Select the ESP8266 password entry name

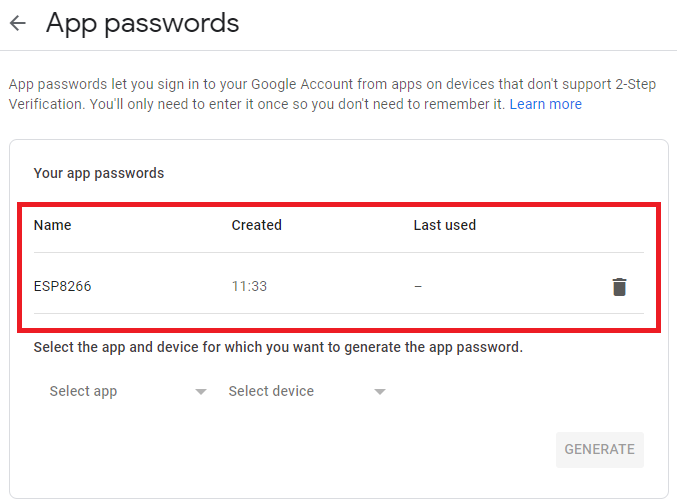coord(62,287)
